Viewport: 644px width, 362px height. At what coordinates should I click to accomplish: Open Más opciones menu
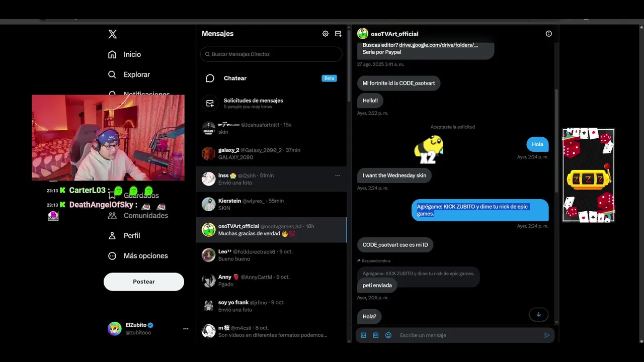(x=138, y=256)
